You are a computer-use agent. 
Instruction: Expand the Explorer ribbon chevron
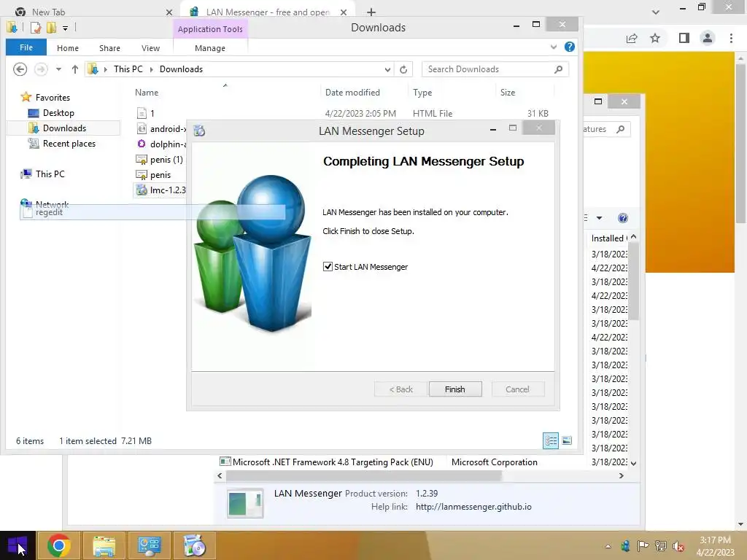[x=553, y=47]
